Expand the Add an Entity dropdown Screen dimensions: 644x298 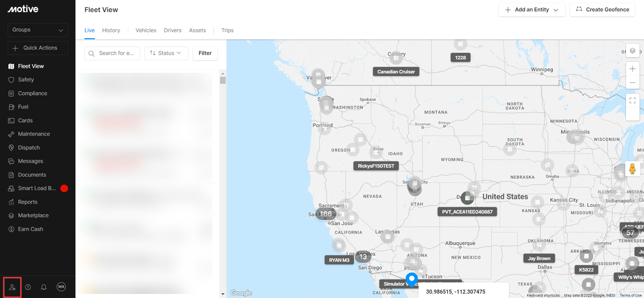click(531, 10)
